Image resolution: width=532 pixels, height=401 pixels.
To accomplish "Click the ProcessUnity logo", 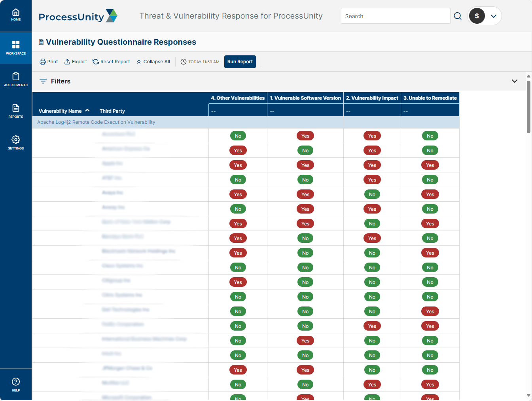I will (78, 16).
